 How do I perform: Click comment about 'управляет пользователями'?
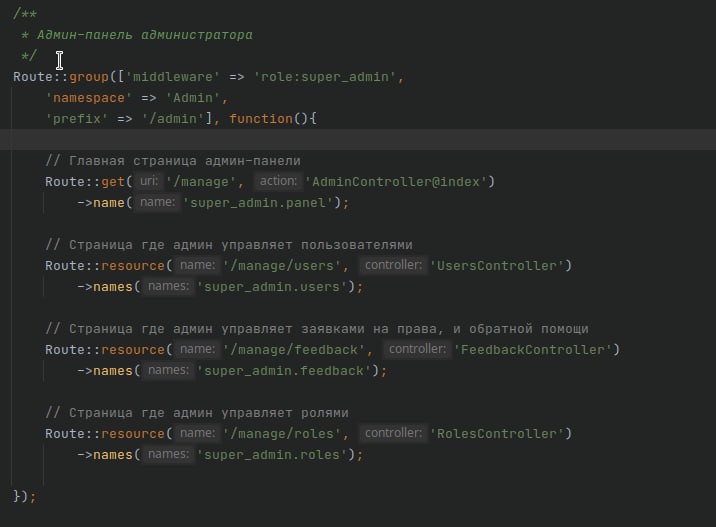[229, 245]
